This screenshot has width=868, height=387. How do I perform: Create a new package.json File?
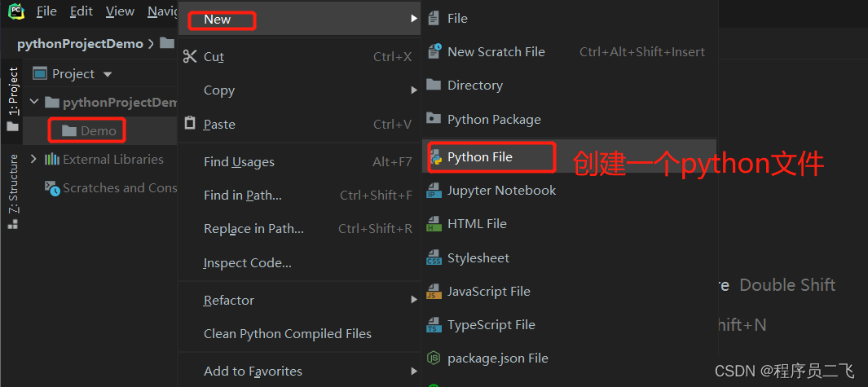569,358
